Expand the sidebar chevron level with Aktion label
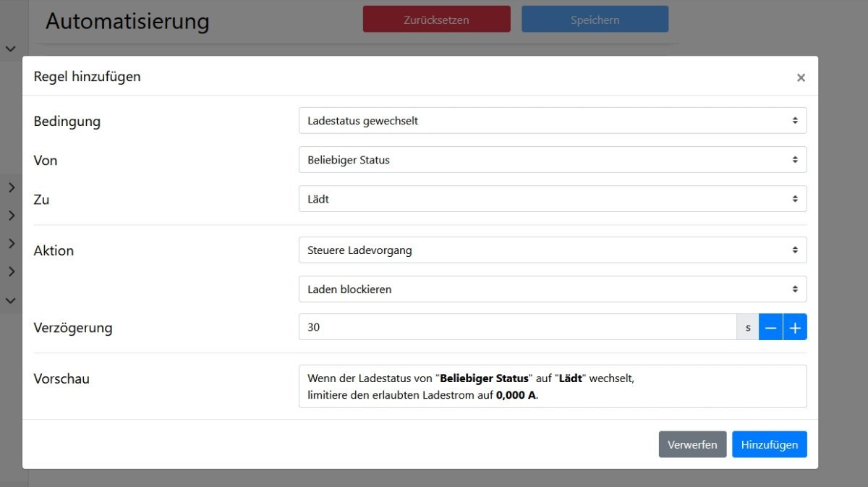868x487 pixels. coord(12,244)
